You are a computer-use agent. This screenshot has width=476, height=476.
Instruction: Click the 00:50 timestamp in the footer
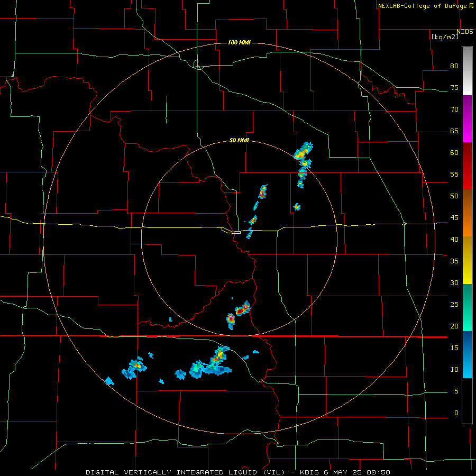click(378, 472)
